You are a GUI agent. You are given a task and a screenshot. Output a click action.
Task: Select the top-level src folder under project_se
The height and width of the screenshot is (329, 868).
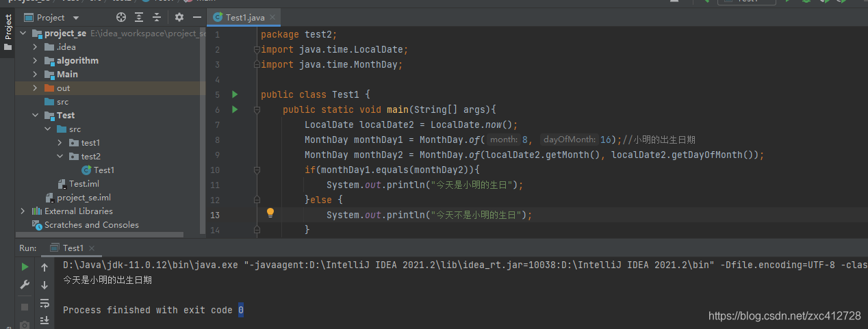click(x=56, y=102)
